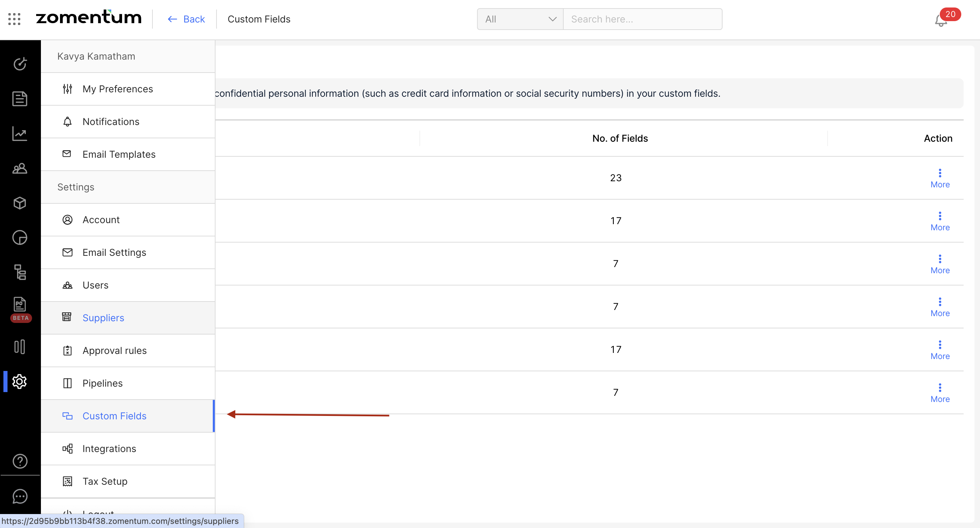Open My Preferences menu entry
The image size is (980, 528).
pyautogui.click(x=118, y=89)
